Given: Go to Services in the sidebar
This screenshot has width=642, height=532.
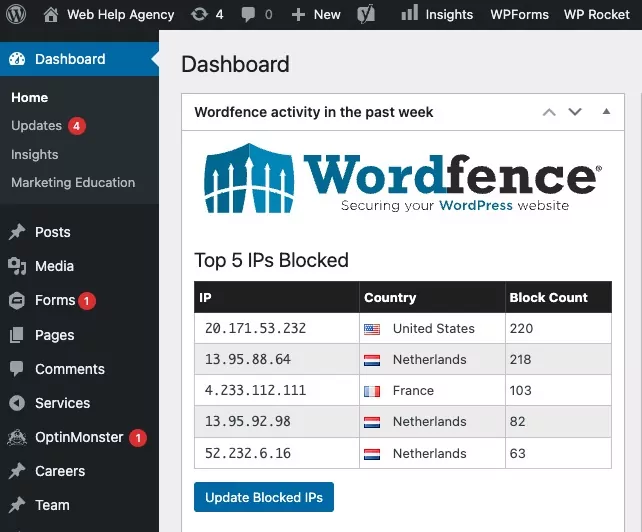Looking at the screenshot, I should 63,403.
